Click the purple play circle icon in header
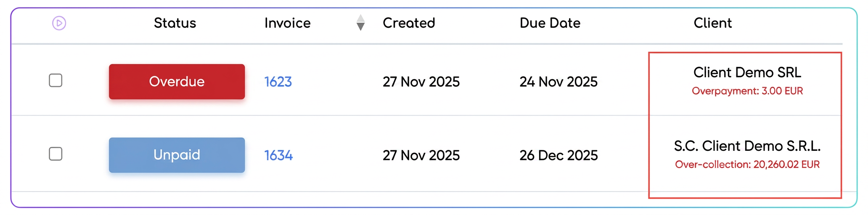Image resolution: width=868 pixels, height=215 pixels. (59, 23)
